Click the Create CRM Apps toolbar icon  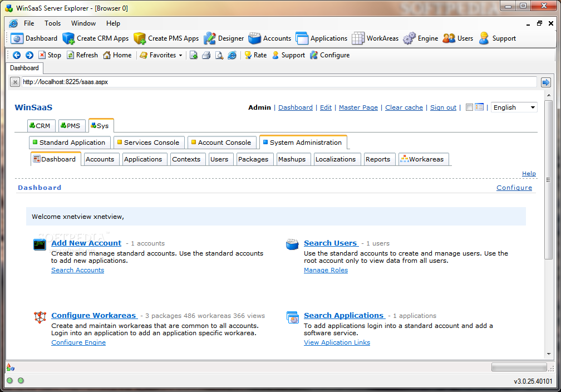pos(68,38)
